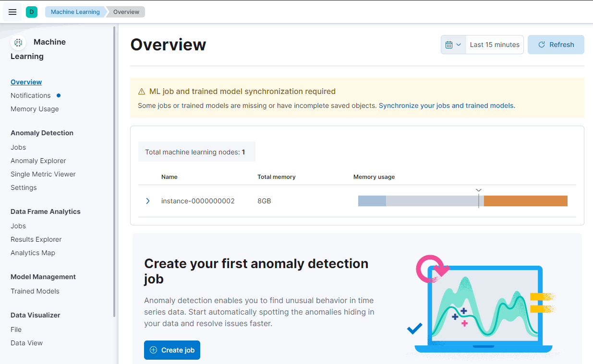Open Memory Usage in the sidebar

pos(35,109)
